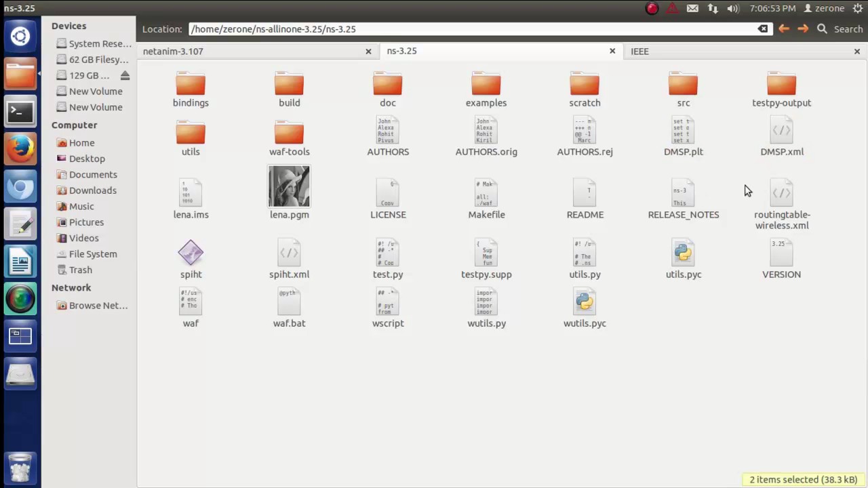Image resolution: width=868 pixels, height=488 pixels.
Task: Click the Location path field
Action: 481,29
